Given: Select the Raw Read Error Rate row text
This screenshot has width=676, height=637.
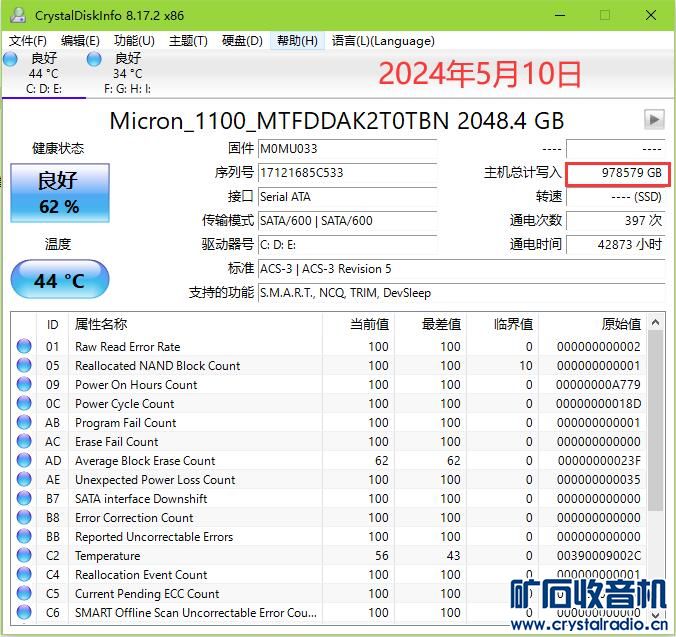Looking at the screenshot, I should [x=128, y=347].
